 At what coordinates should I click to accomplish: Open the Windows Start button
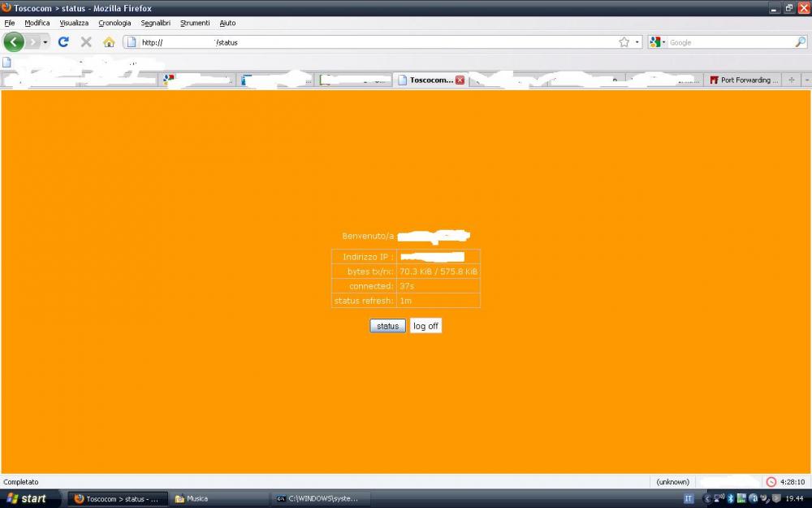click(x=28, y=498)
